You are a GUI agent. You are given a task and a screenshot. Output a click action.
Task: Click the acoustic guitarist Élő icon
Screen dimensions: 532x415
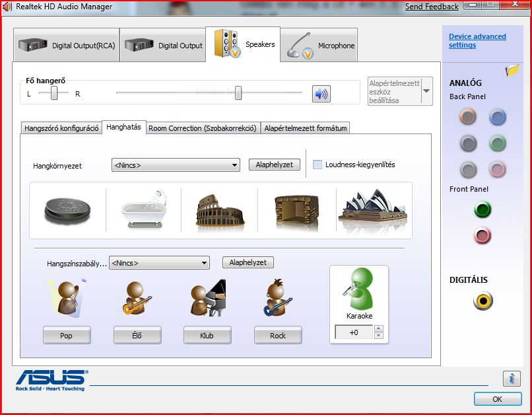(x=137, y=298)
